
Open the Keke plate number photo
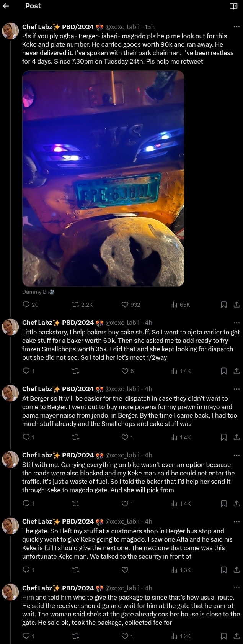click(103, 179)
